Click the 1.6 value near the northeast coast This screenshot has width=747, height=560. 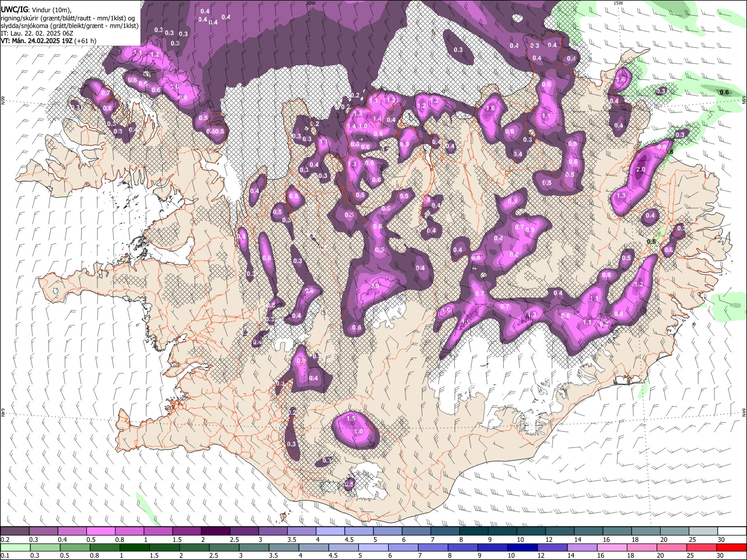(x=620, y=79)
